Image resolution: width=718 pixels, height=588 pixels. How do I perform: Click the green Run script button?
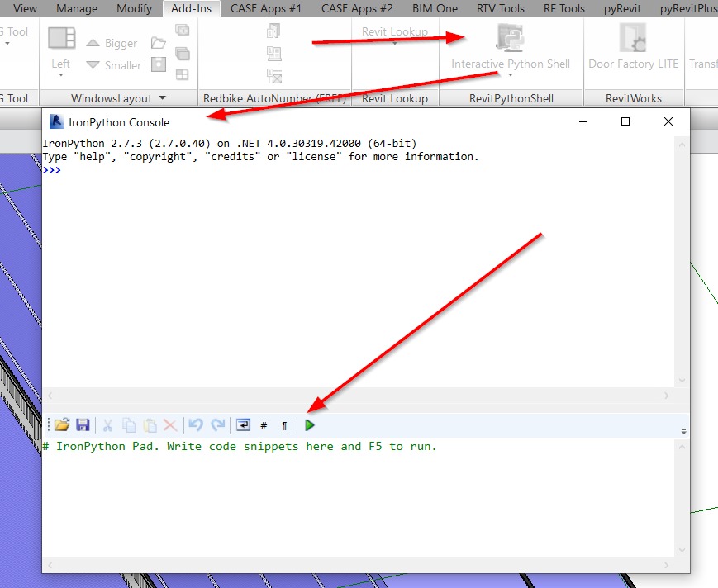[310, 425]
